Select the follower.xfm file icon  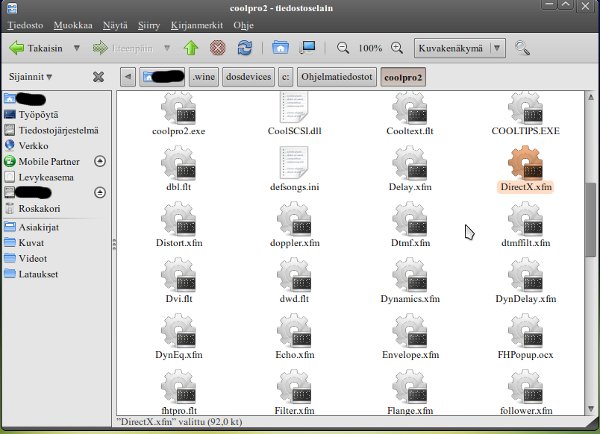click(x=525, y=387)
